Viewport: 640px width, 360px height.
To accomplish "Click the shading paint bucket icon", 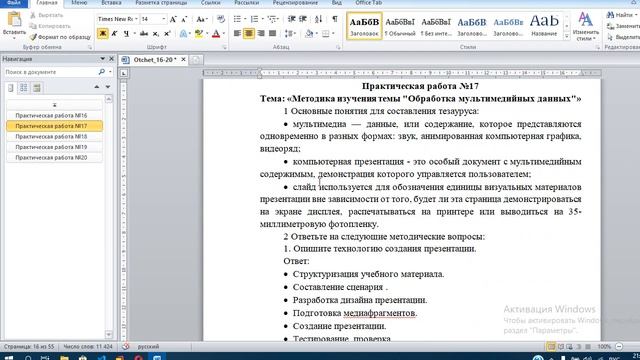I will (x=309, y=33).
